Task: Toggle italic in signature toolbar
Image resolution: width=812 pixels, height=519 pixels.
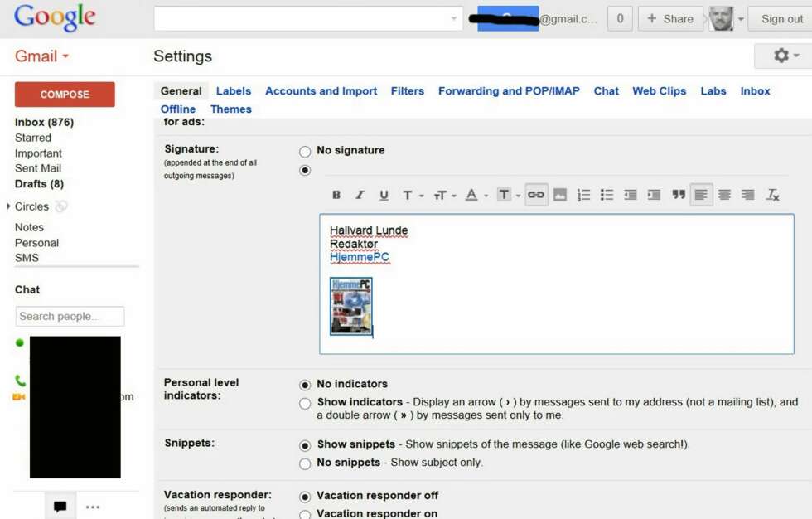Action: (360, 195)
